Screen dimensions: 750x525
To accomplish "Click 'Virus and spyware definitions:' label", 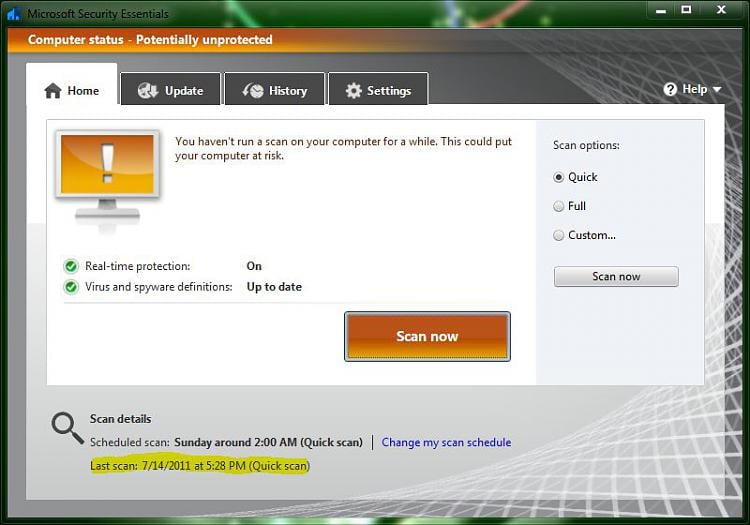I will coord(159,287).
